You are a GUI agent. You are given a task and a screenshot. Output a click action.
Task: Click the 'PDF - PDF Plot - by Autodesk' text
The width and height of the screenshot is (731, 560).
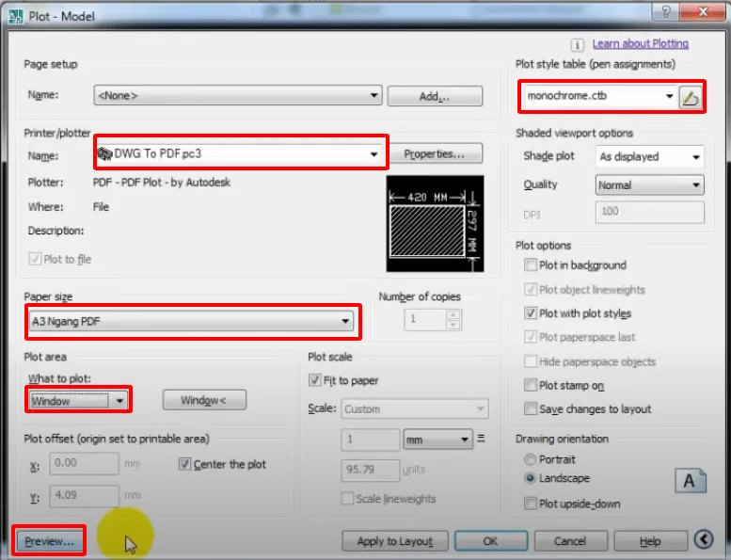[x=162, y=183]
